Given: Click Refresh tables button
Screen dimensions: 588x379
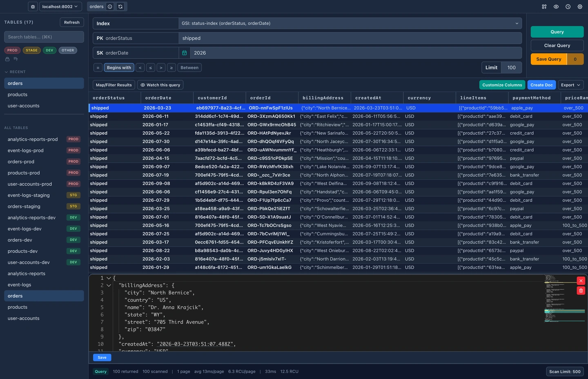Looking at the screenshot, I should coord(72,22).
